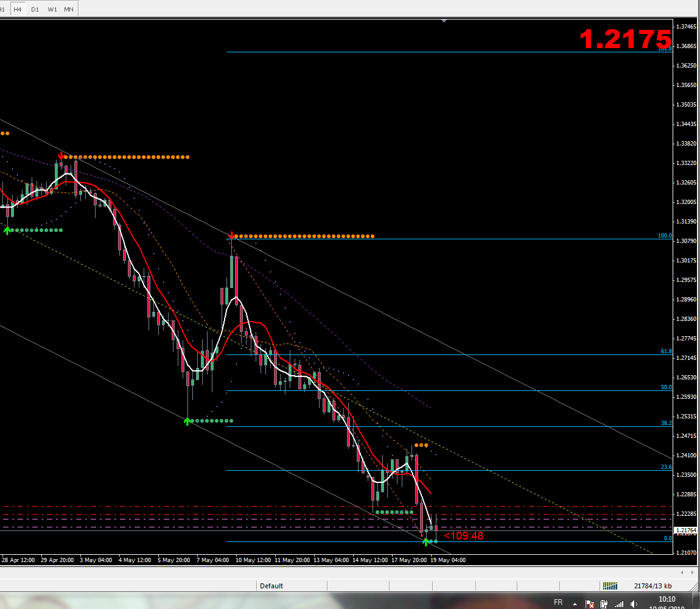The height and width of the screenshot is (609, 700).
Task: Select the 50.0 Fibonacci level label
Action: coord(666,387)
